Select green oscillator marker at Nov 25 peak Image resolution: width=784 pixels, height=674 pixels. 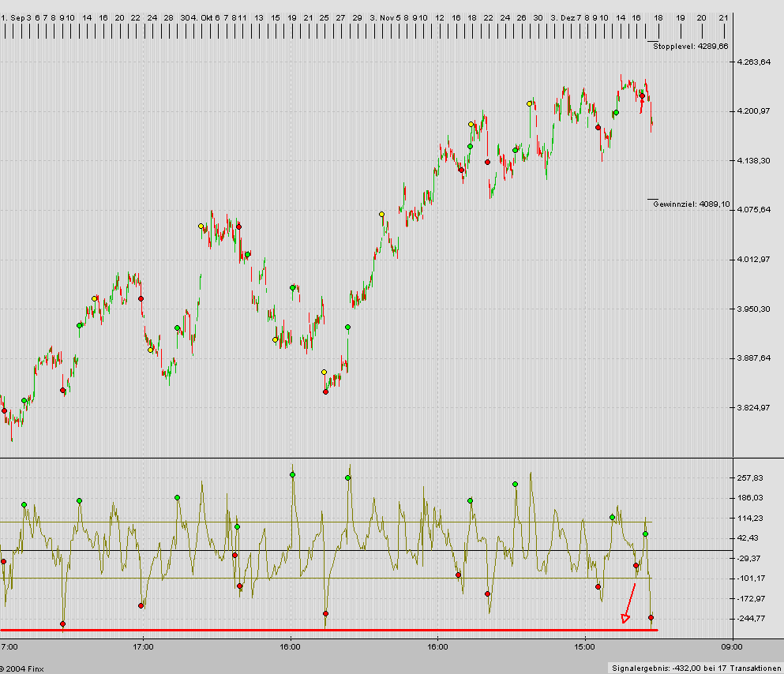[x=515, y=484]
